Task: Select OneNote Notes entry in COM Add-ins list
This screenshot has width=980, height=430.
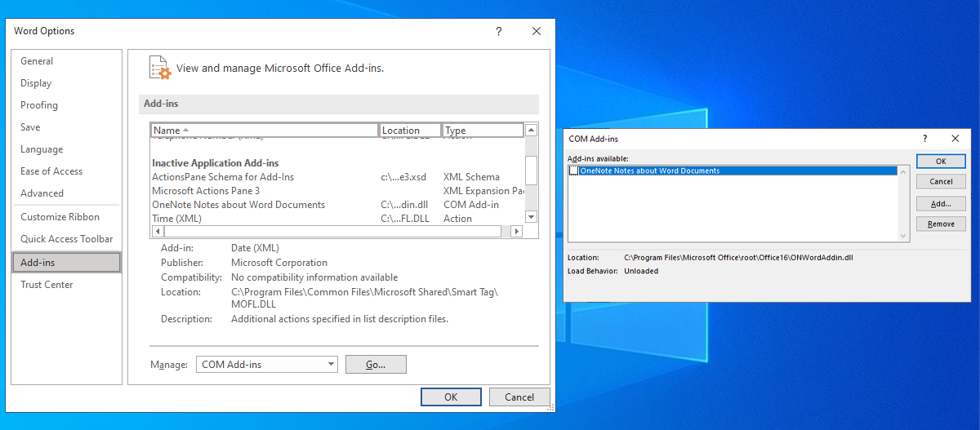Action: [733, 171]
